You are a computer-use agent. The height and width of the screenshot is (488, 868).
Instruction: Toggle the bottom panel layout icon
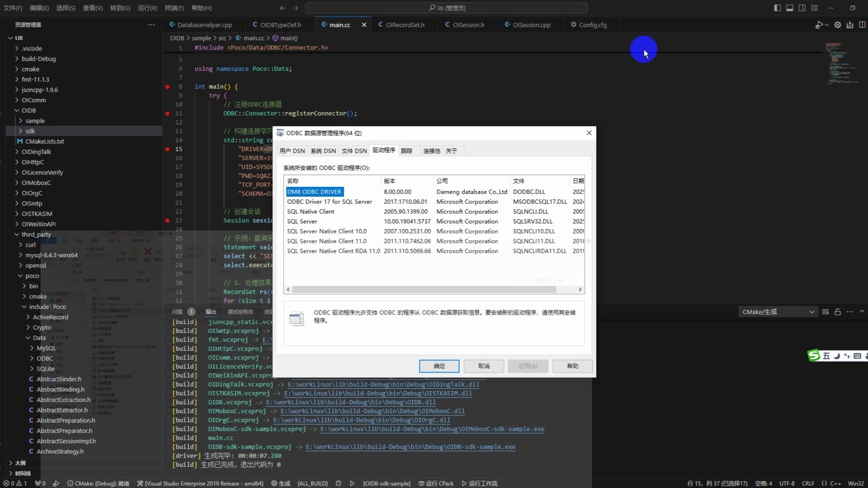coord(790,8)
